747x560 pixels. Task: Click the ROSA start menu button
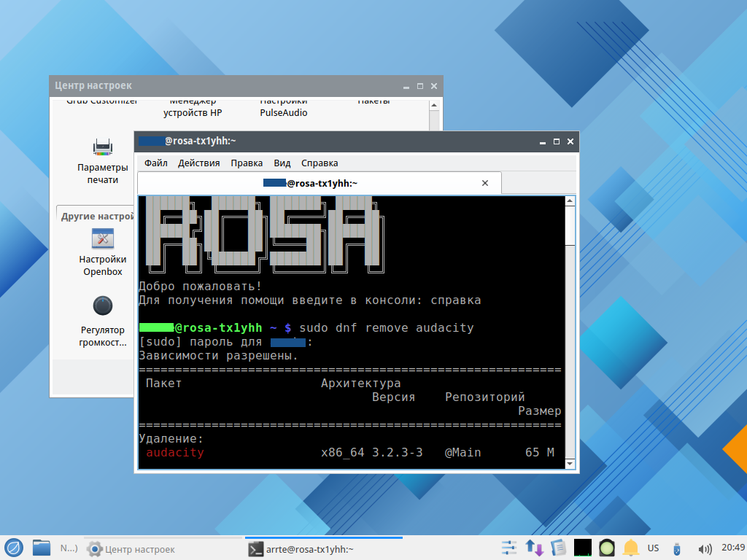click(x=14, y=548)
